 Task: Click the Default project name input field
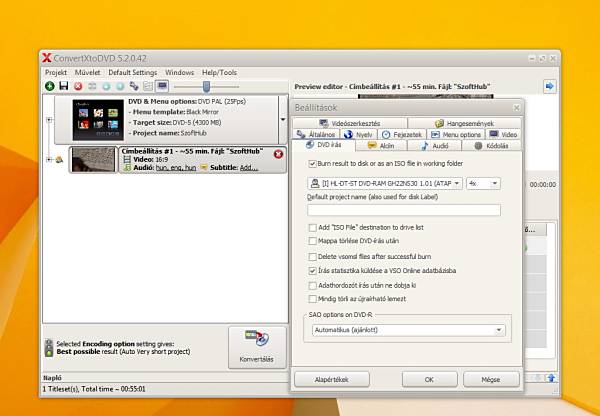(404, 210)
